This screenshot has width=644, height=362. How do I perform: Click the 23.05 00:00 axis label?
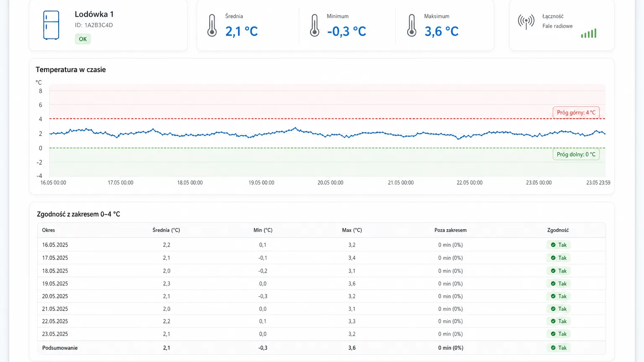[539, 183]
